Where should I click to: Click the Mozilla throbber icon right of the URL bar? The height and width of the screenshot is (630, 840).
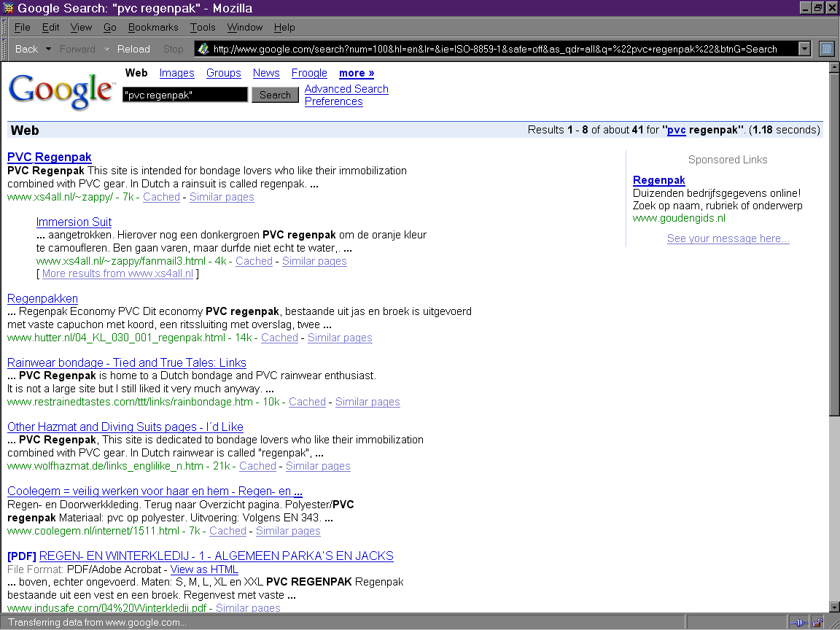point(827,49)
